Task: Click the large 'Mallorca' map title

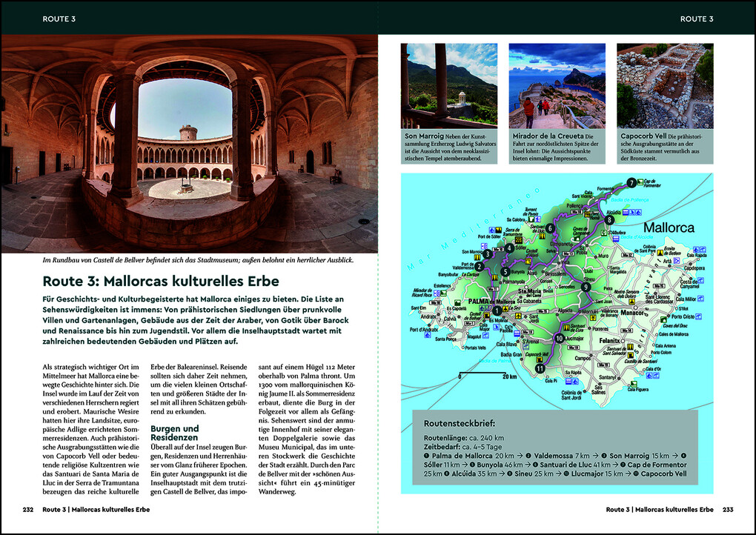Action: pyautogui.click(x=669, y=227)
